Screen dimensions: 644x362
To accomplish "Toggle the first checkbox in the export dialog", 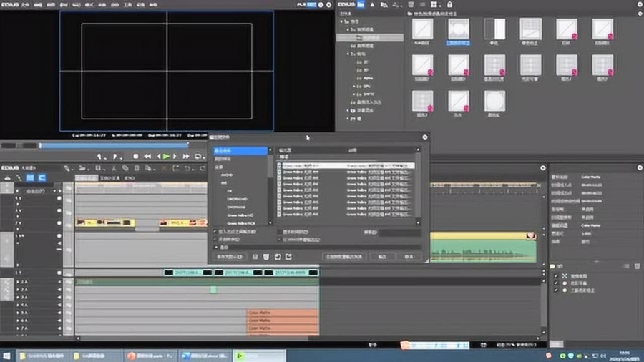I will coord(216,232).
